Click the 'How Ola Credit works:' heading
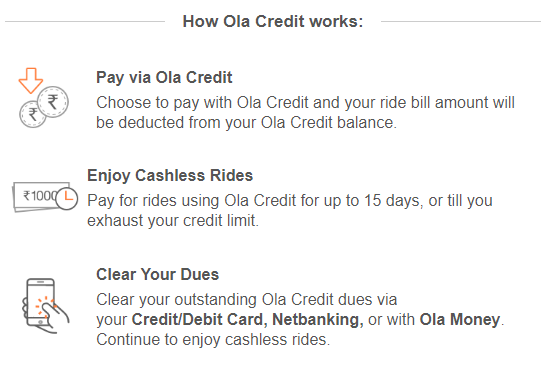The width and height of the screenshot is (545, 386). pyautogui.click(x=273, y=22)
